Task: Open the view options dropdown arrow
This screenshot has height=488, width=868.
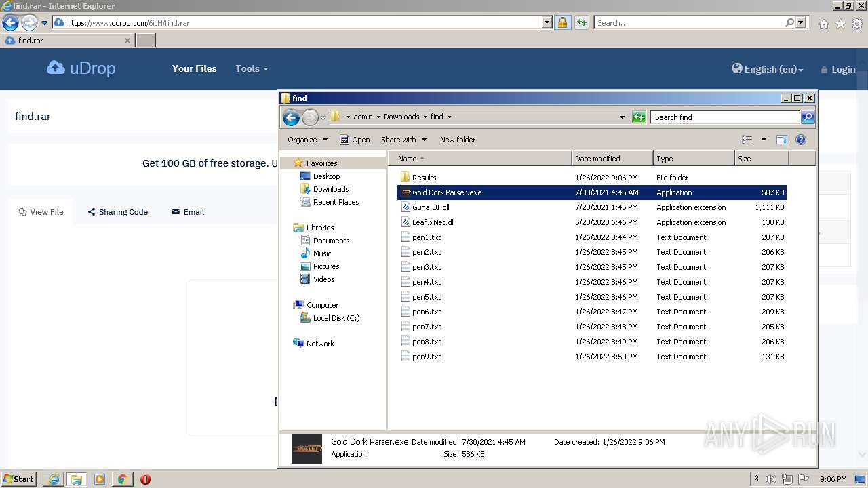Action: (x=763, y=140)
